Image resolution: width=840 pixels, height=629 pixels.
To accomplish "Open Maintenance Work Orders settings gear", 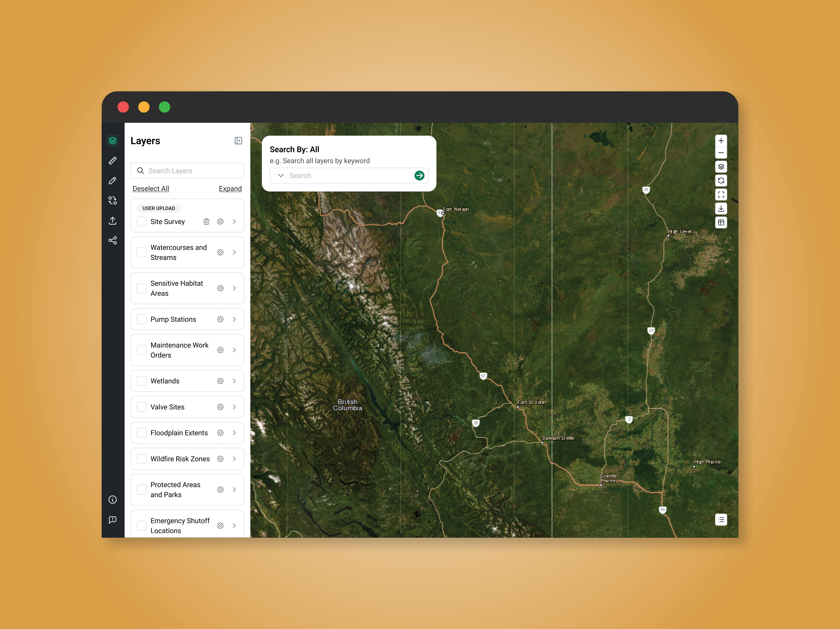I will 220,350.
